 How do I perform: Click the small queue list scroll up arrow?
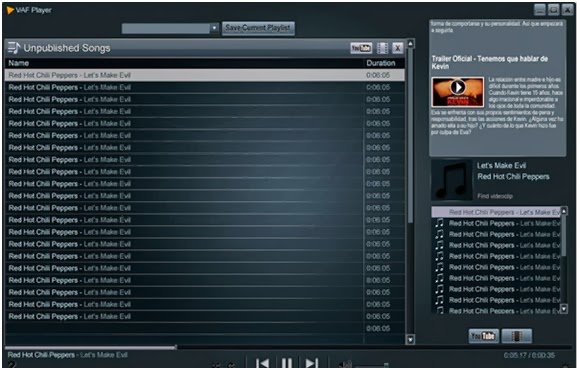(564, 211)
